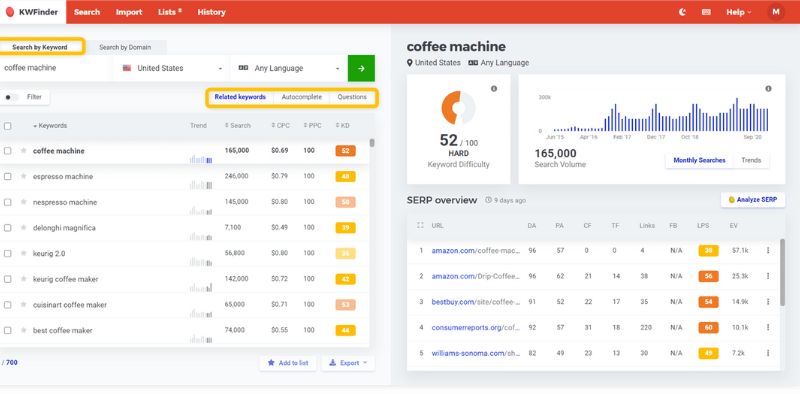Switch chart to Trends view
This screenshot has height=394, width=800.
point(751,160)
